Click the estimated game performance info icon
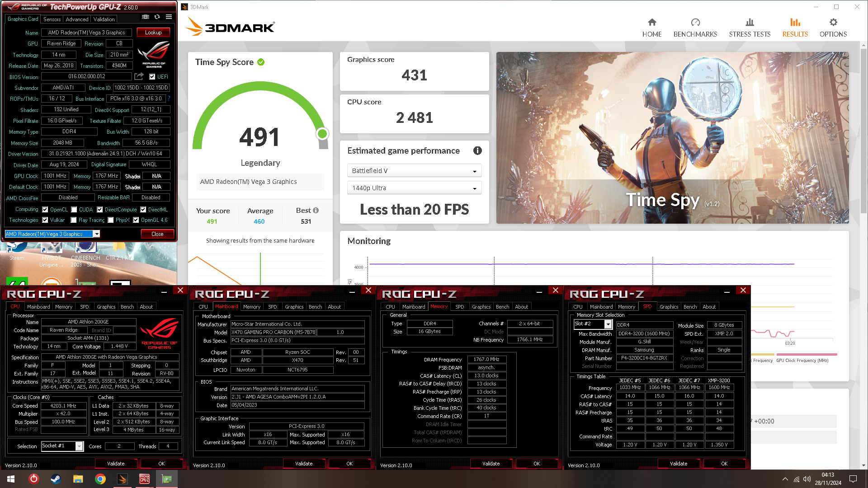The image size is (868, 488). [x=477, y=151]
